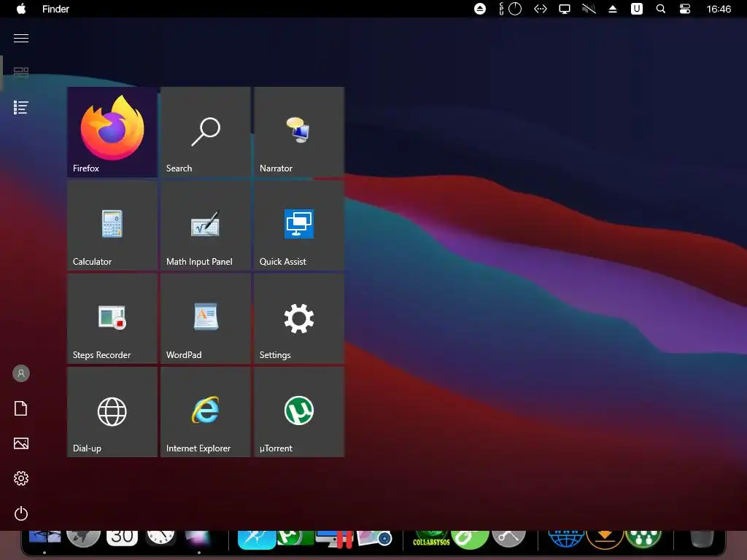Open the U input source icon
The height and width of the screenshot is (560, 747).
636,9
